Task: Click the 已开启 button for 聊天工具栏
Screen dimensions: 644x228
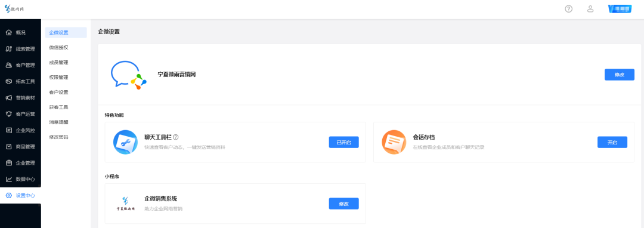Action: [x=344, y=142]
